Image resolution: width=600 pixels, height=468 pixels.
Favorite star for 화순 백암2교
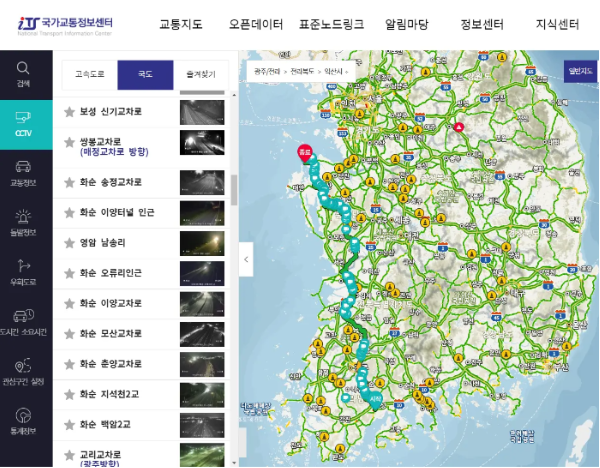point(69,425)
